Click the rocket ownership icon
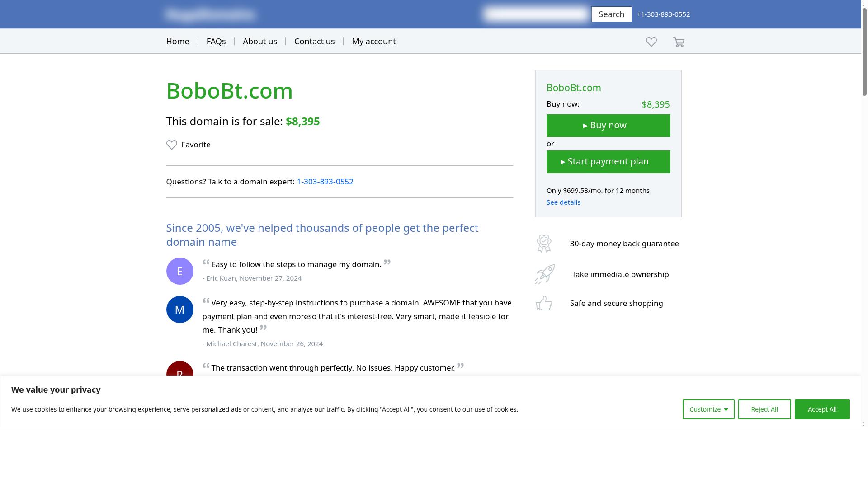The height and width of the screenshot is (488, 868). click(x=544, y=274)
